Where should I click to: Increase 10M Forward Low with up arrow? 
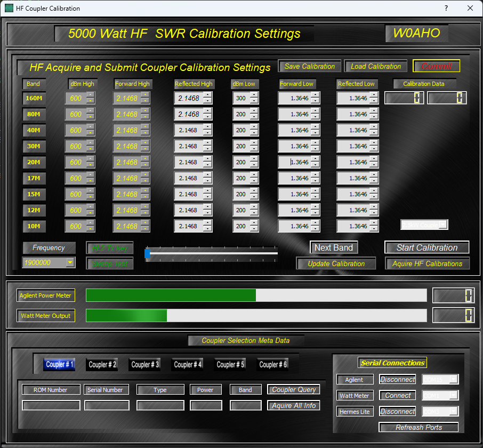[315, 223]
